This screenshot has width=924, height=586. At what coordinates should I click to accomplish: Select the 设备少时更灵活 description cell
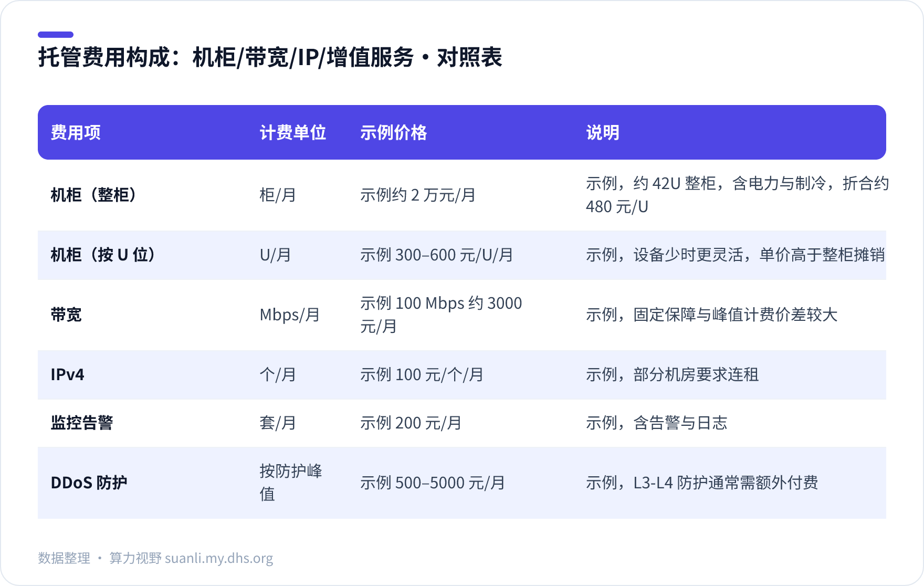pyautogui.click(x=736, y=255)
